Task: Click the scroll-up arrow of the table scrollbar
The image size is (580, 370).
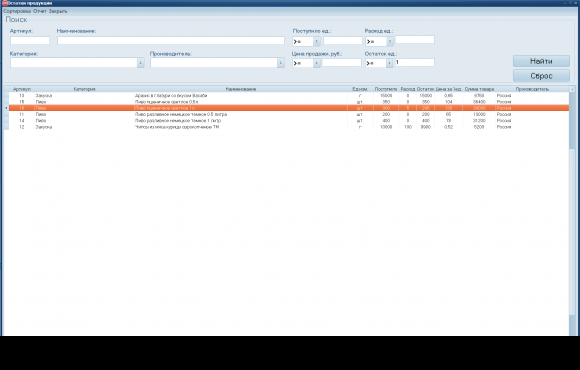Action: pos(572,89)
